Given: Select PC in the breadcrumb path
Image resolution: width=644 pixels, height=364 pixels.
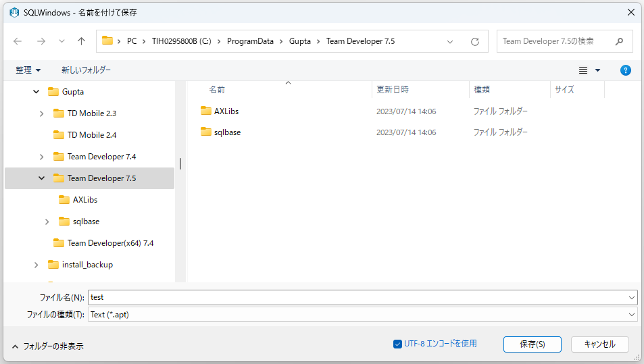Looking at the screenshot, I should (x=132, y=41).
